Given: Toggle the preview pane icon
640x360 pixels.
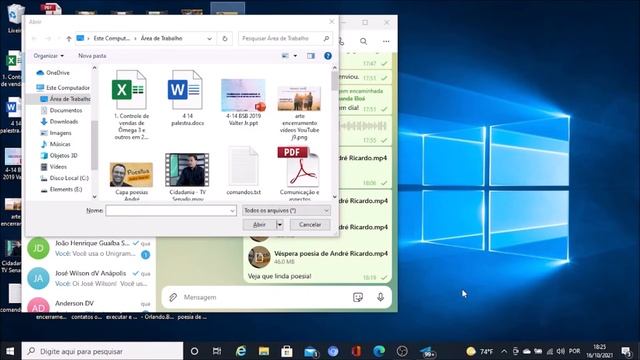Looking at the screenshot, I should (311, 56).
